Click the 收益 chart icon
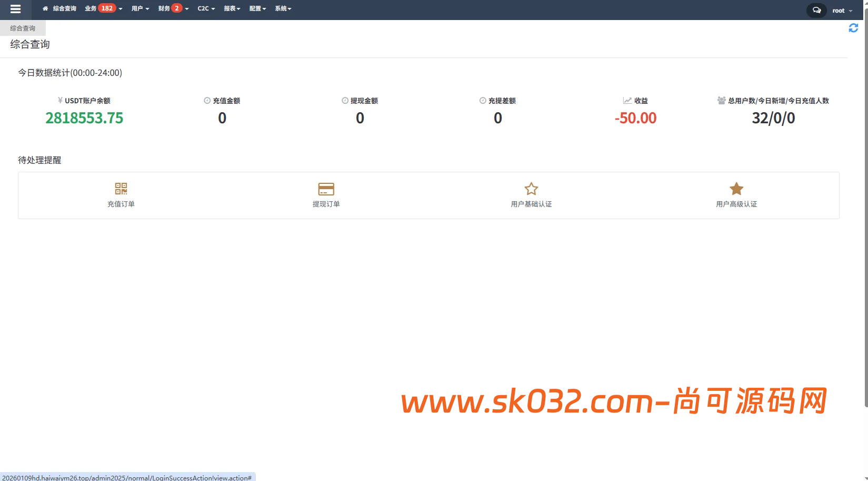Viewport: 868px width, 481px height. (626, 100)
